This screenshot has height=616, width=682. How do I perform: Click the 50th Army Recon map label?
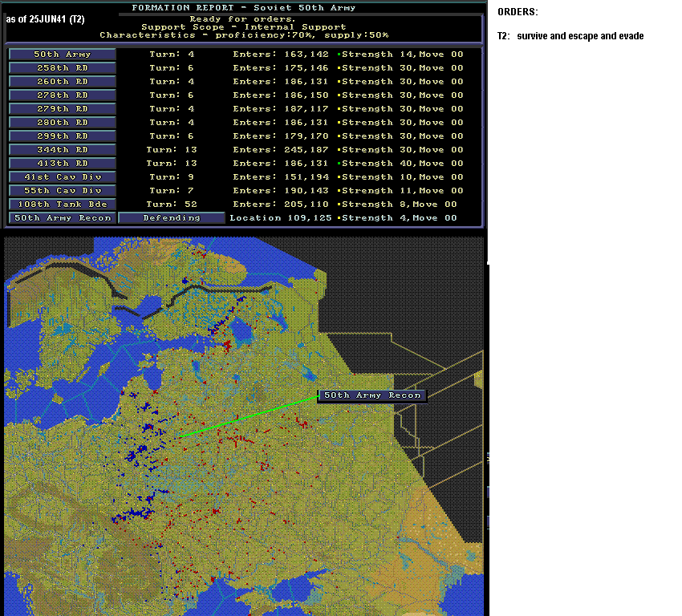[x=372, y=395]
